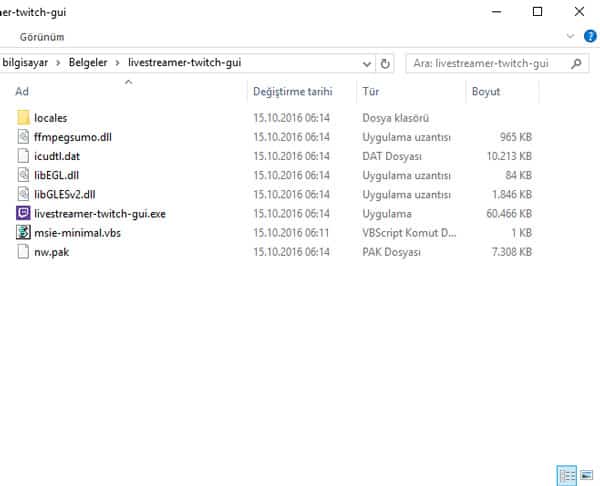600x486 pixels.
Task: Click the Dosya klasörü type cell
Action: (x=395, y=118)
